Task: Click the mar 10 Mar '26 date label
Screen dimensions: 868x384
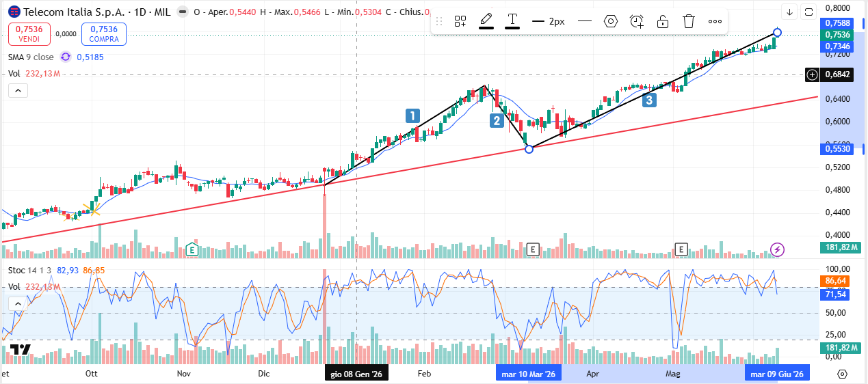Action: coord(528,374)
